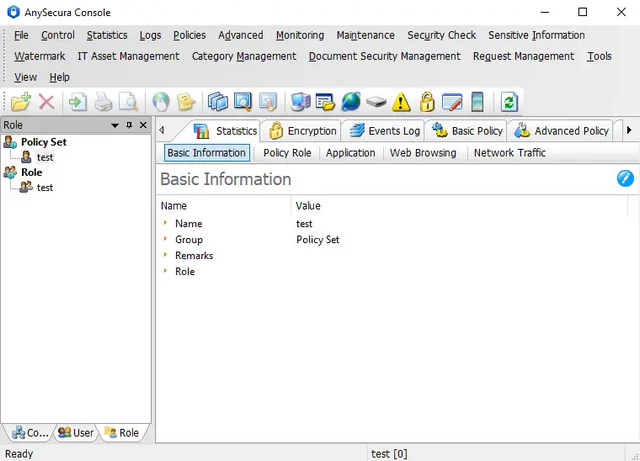This screenshot has height=461, width=640.
Task: Click the pin icon in Role panel header
Action: 129,125
